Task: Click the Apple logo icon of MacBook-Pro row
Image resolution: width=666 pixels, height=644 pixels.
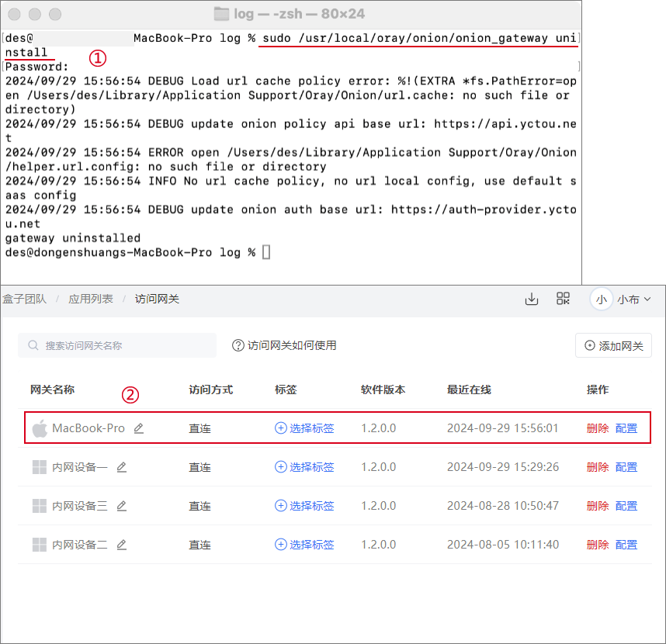Action: pyautogui.click(x=40, y=428)
